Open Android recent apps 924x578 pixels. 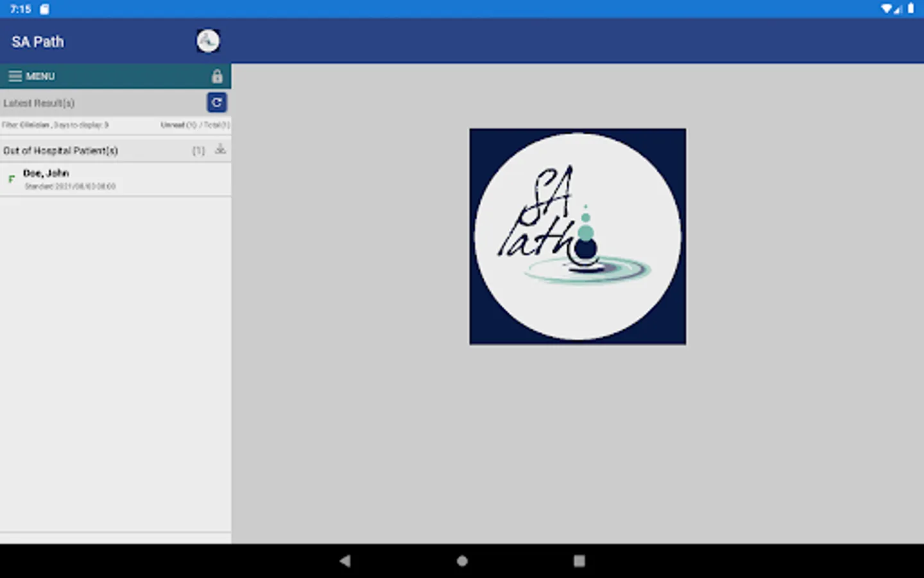[579, 561]
